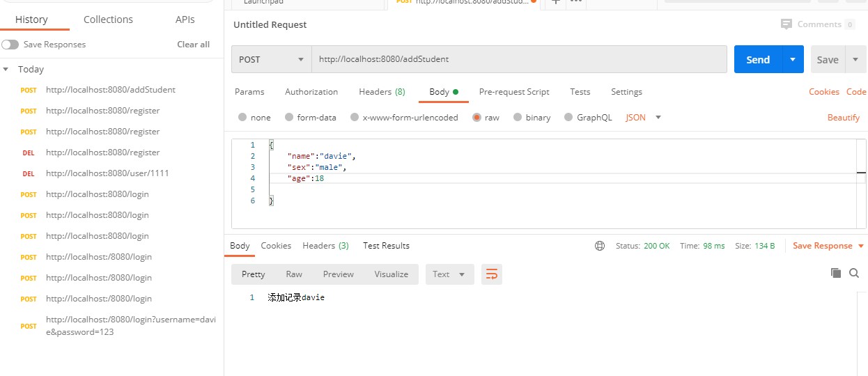Viewport: 868px width, 376px height.
Task: Click the Code link
Action: (x=856, y=92)
